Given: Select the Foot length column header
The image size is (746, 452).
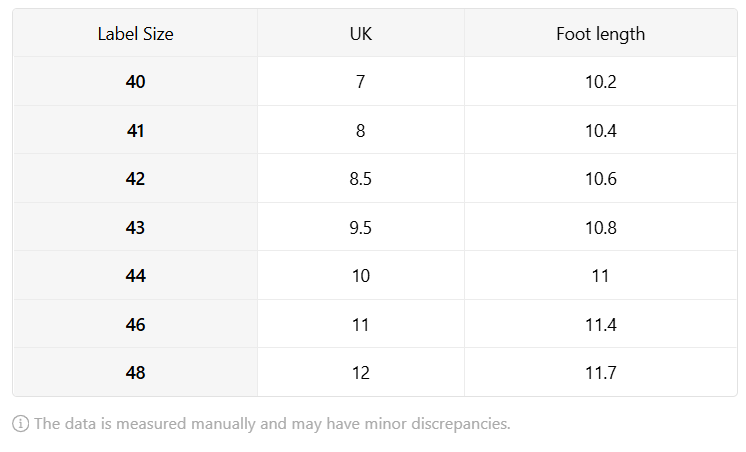Looking at the screenshot, I should [600, 33].
